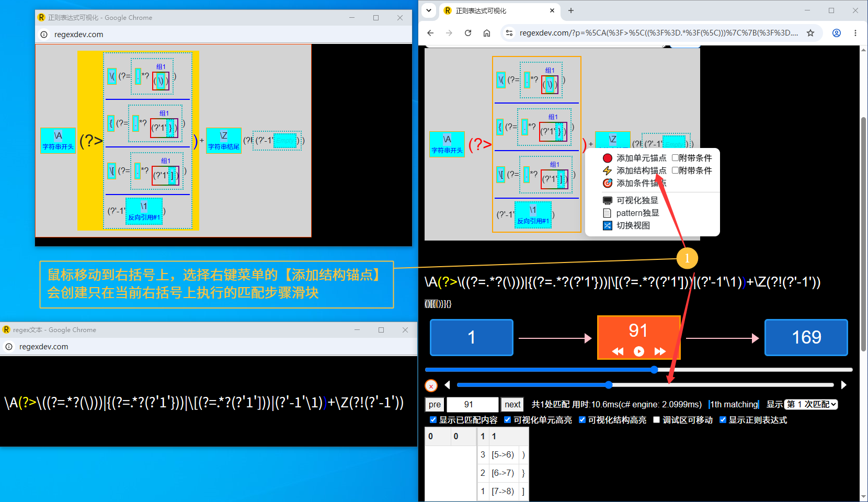Click the orange circled X icon beside slider
The image size is (868, 502).
click(431, 386)
